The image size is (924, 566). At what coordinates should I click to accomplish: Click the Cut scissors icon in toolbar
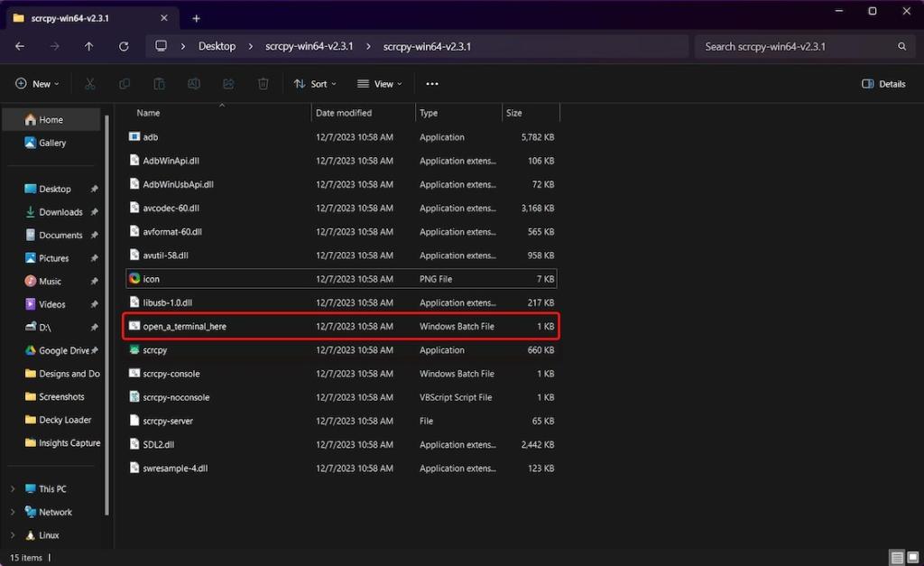[x=89, y=84]
